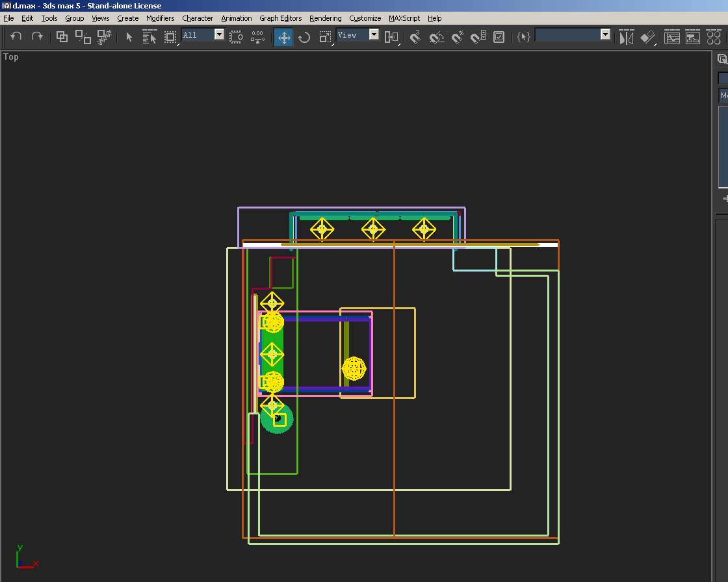This screenshot has width=728, height=582.
Task: Activate Select and Link tool
Action: coord(62,37)
